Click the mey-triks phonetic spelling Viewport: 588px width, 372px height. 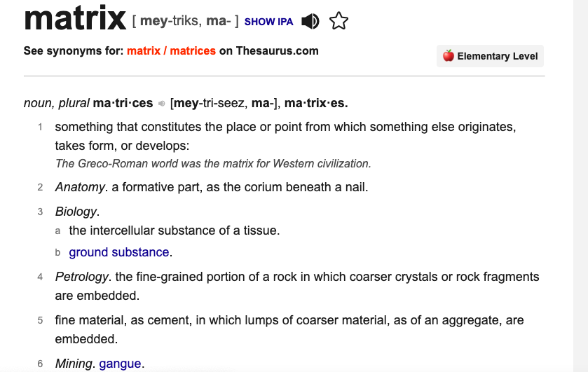pos(169,20)
